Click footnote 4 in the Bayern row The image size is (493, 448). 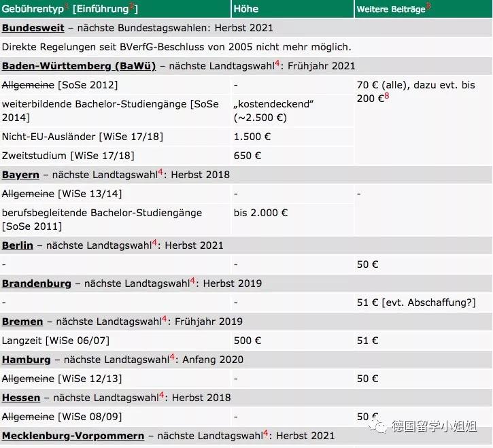pyautogui.click(x=160, y=172)
